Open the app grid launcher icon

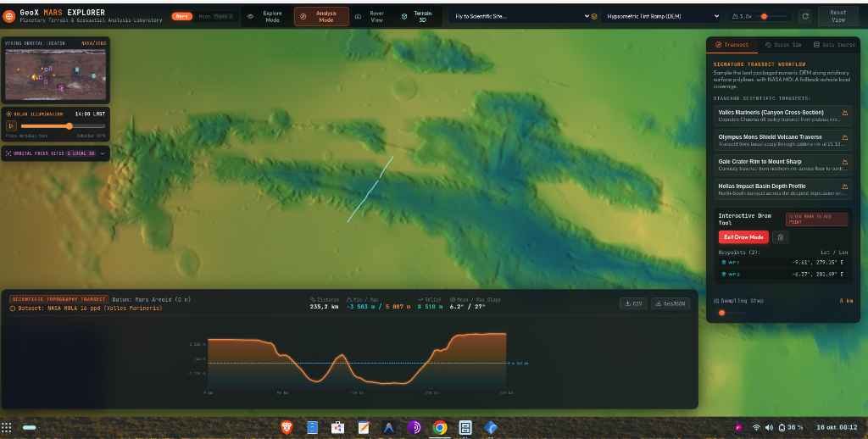click(7, 427)
